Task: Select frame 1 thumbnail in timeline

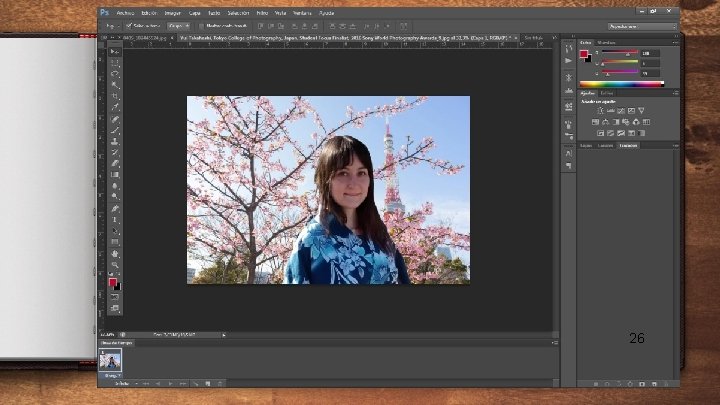Action: 110,360
